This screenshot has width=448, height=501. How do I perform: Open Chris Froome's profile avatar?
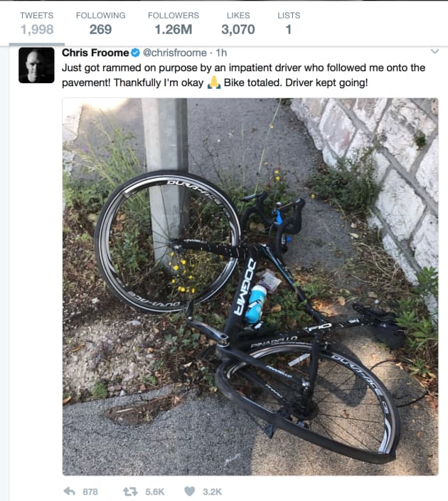click(x=36, y=65)
